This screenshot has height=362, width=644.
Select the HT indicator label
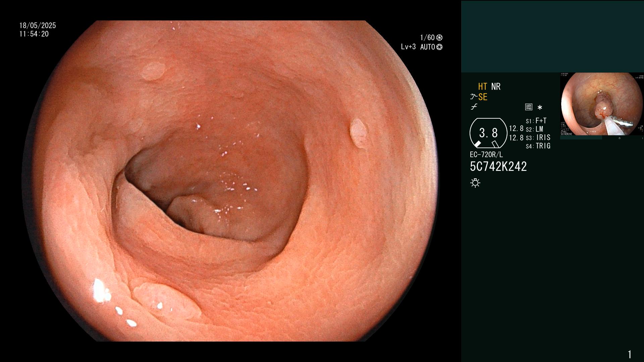point(483,86)
